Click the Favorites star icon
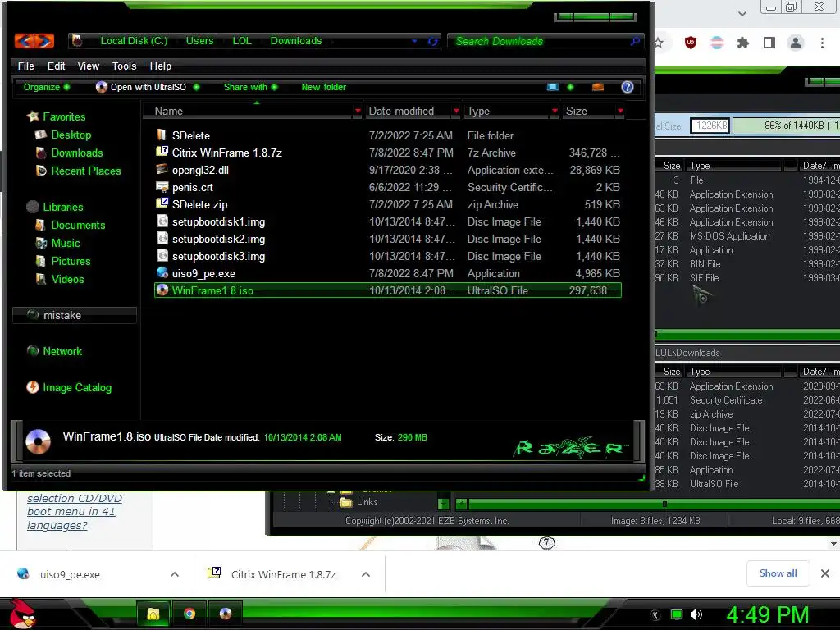 [x=33, y=116]
